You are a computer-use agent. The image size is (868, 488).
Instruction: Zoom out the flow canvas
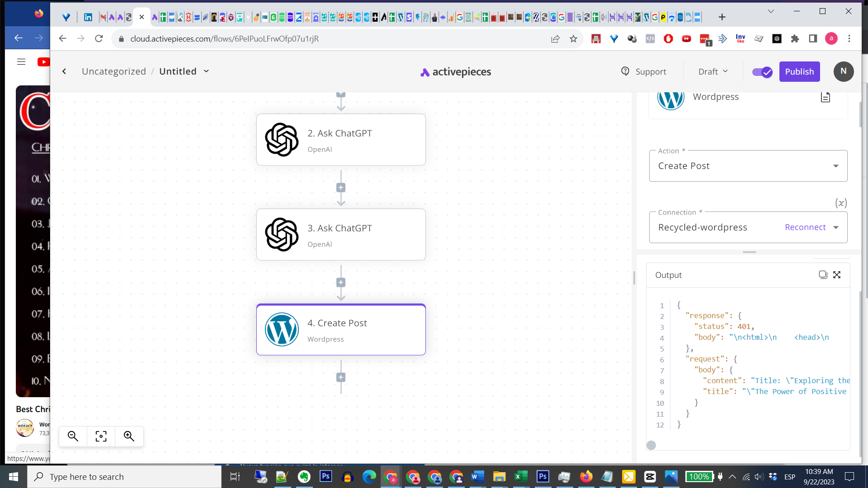point(73,436)
